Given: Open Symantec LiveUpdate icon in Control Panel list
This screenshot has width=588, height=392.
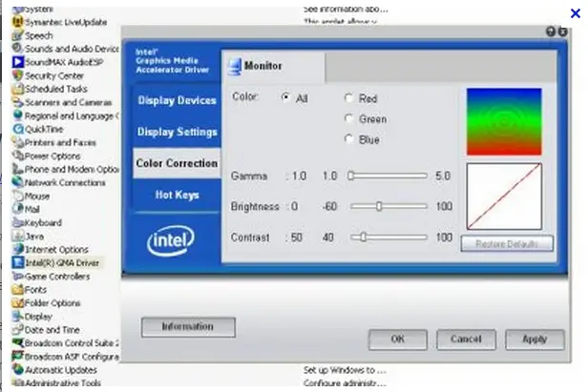Looking at the screenshot, I should click(17, 22).
